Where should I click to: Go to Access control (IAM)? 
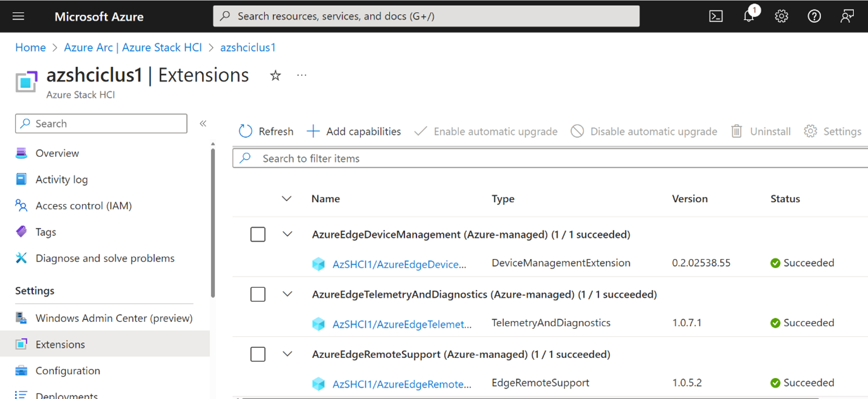coord(83,206)
